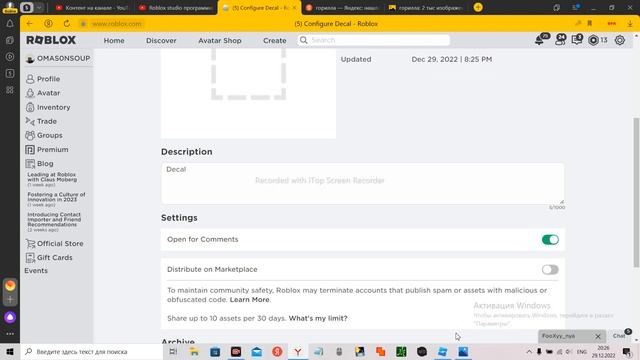Open the Blog sidebar link

(x=40, y=164)
